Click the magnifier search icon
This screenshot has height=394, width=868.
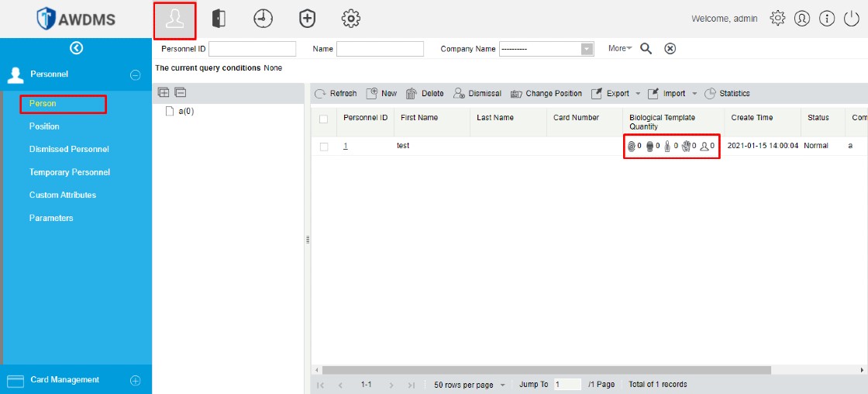pos(646,49)
